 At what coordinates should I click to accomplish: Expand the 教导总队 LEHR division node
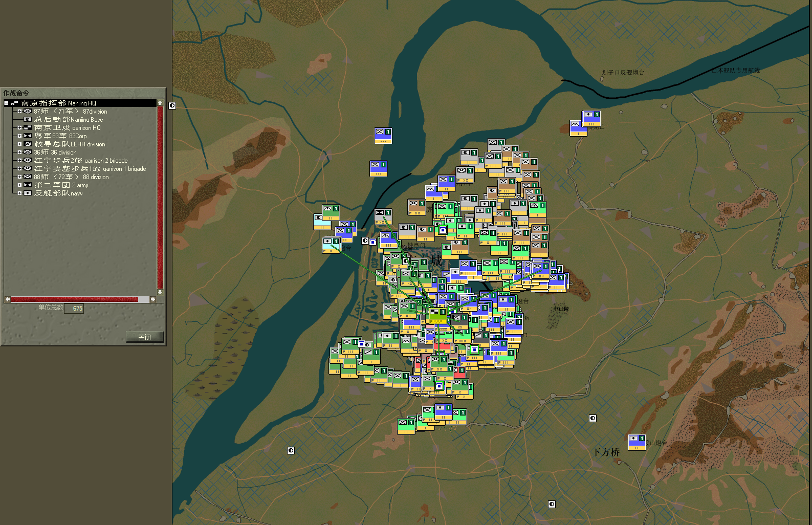tap(19, 144)
